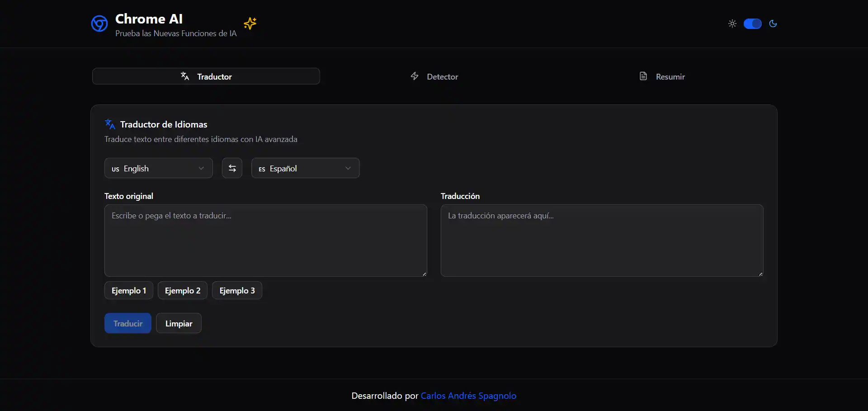Click the document icon for Resumir
The width and height of the screenshot is (868, 411).
point(643,76)
